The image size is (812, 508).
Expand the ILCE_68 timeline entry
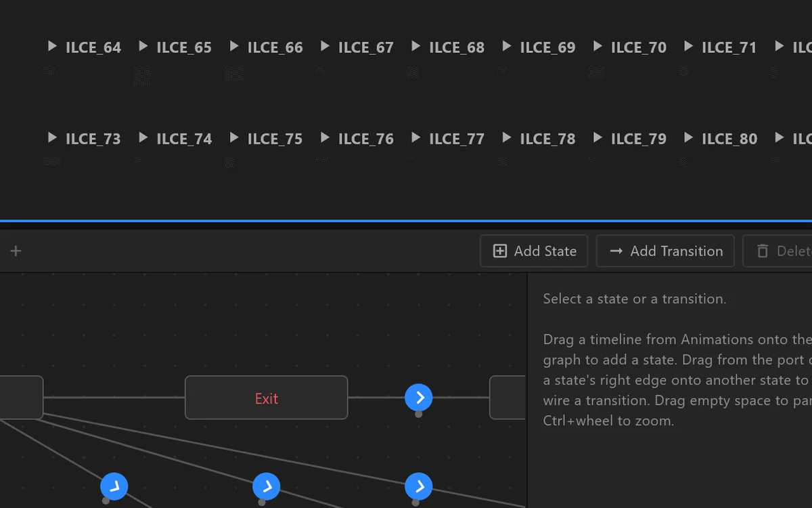(x=415, y=46)
